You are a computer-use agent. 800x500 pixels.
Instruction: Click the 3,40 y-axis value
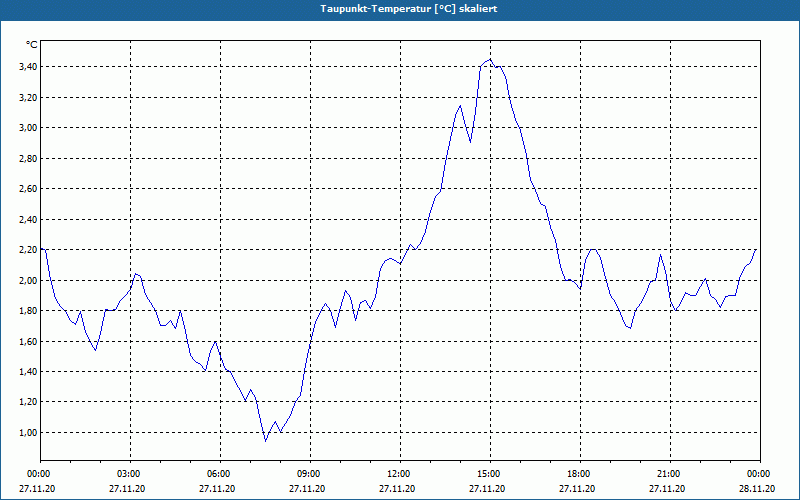(28, 67)
